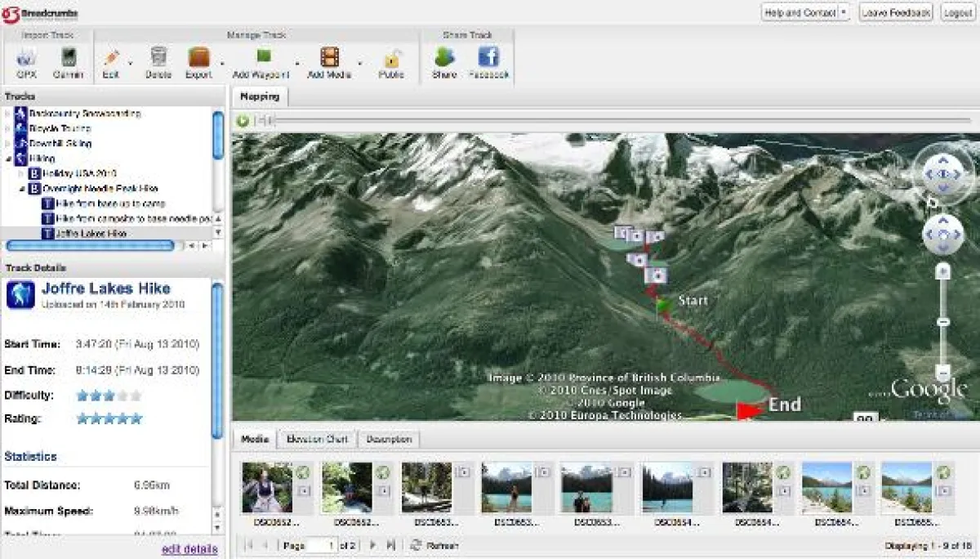
Task: Open the first DSC0652 photo thumbnail
Action: coord(267,488)
